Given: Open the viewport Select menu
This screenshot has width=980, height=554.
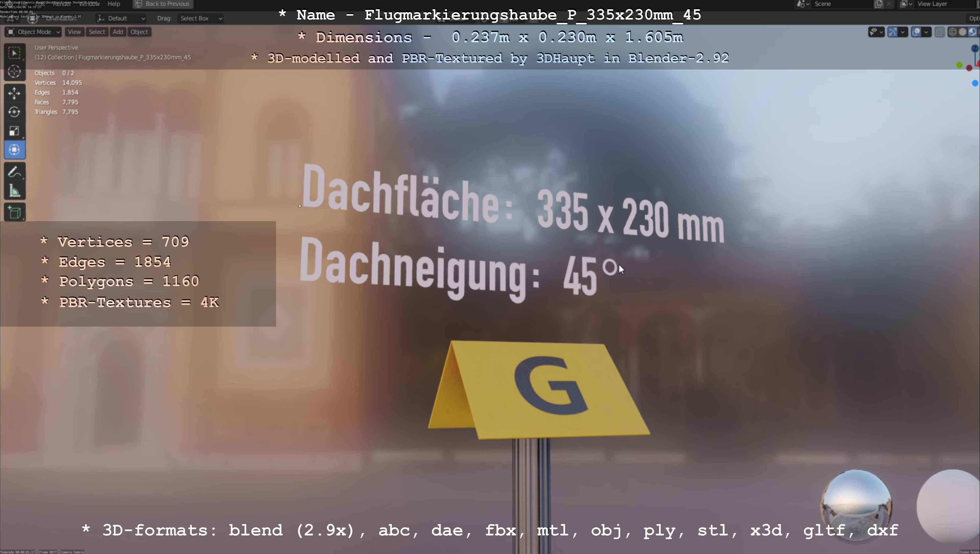Looking at the screenshot, I should (97, 32).
